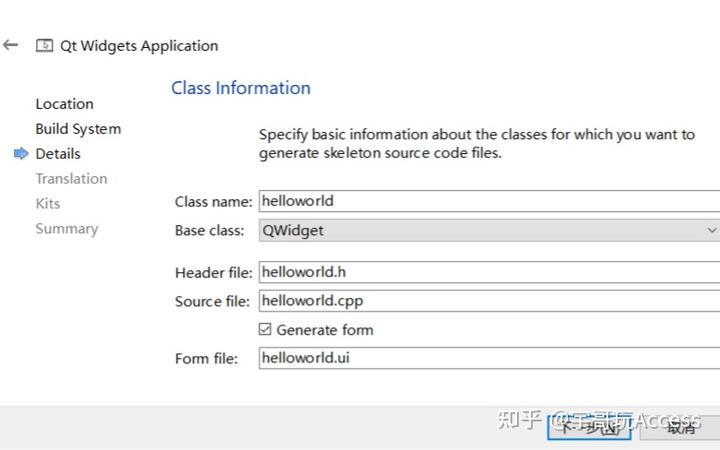The image size is (720, 450).
Task: Click the back arrow in the wizard header
Action: pyautogui.click(x=11, y=45)
